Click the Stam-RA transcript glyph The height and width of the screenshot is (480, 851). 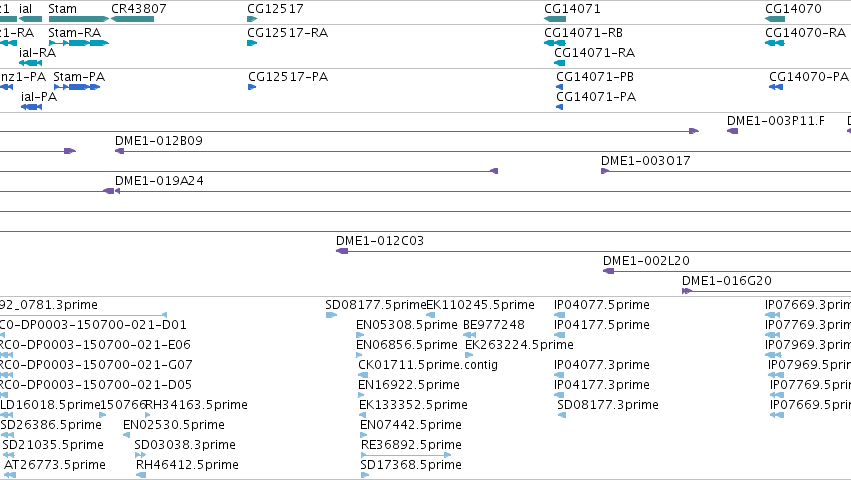click(x=79, y=43)
